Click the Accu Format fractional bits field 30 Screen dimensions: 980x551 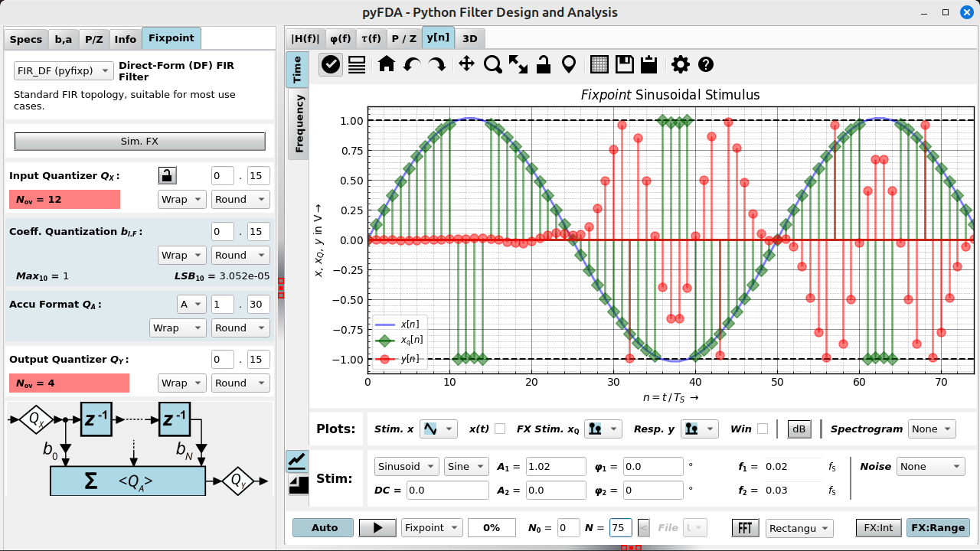(x=259, y=304)
